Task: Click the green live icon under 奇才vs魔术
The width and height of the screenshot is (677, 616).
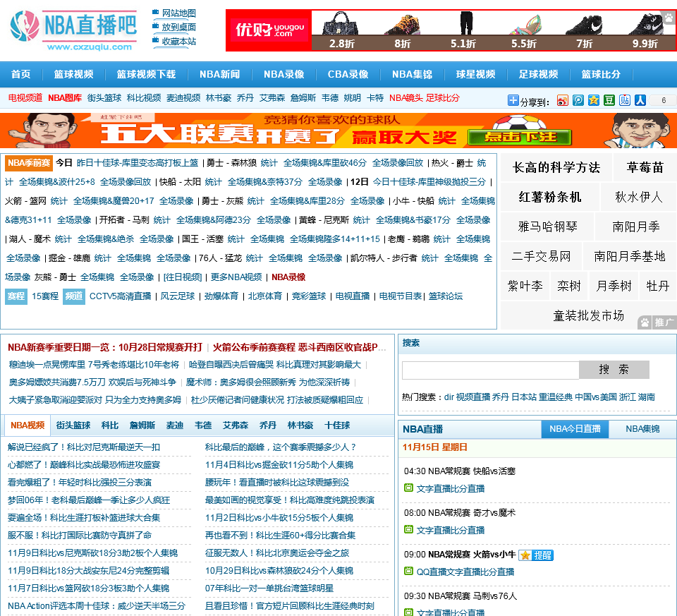Action: pos(408,529)
